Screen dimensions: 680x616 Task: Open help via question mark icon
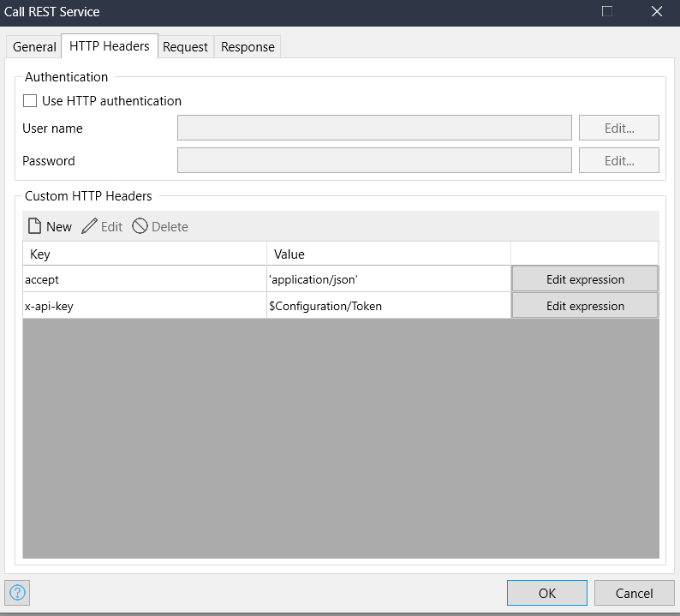point(18,592)
